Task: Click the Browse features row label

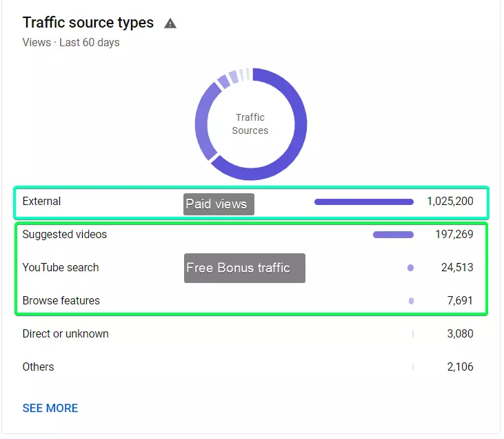Action: (61, 301)
